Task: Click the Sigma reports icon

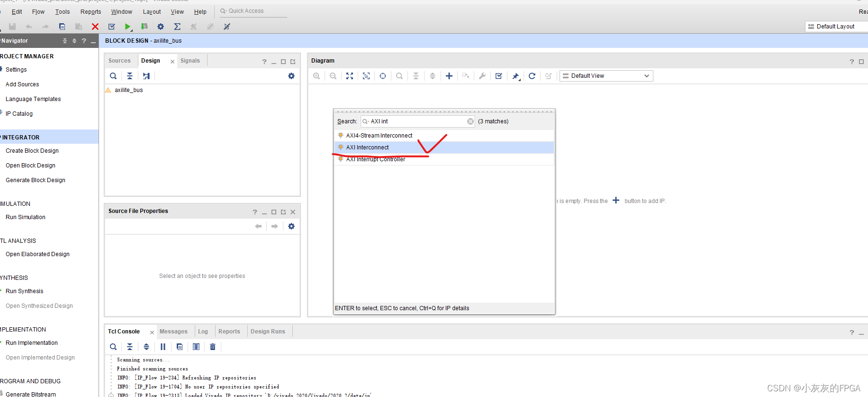Action: (x=177, y=27)
